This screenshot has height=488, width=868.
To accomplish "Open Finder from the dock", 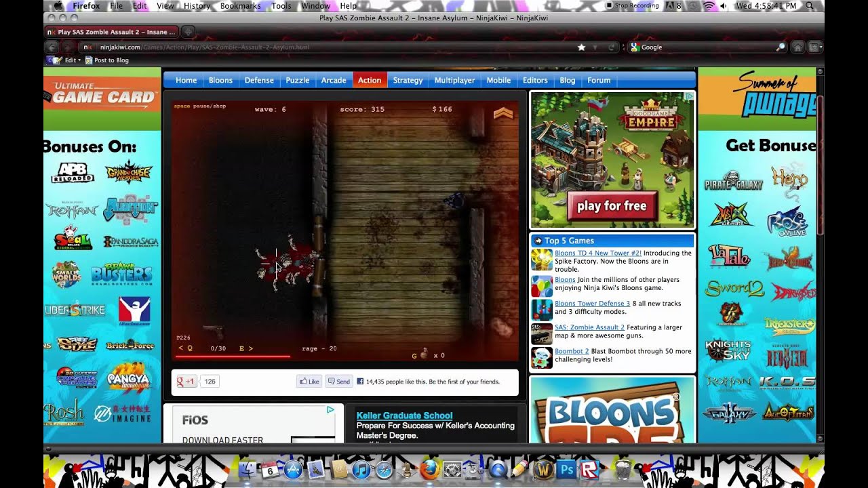I will point(247,469).
